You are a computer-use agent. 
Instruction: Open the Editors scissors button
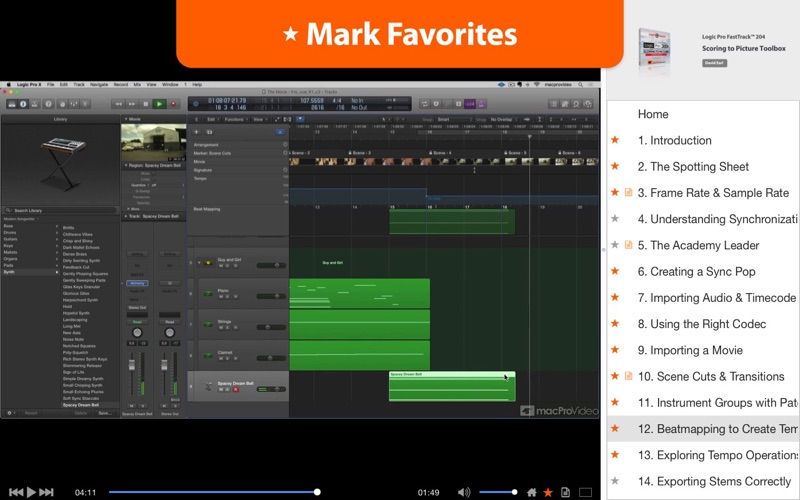(85, 104)
